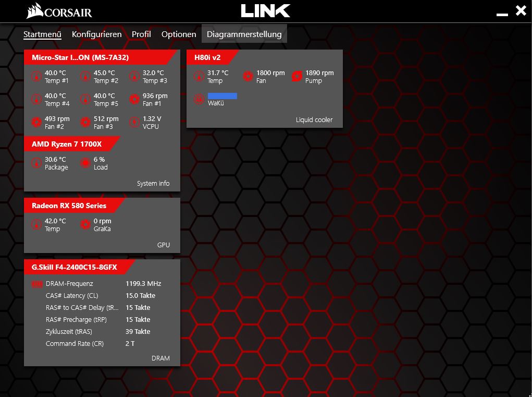Select the Fan #1 fan icon
Screen dimensions: 532x397
pyautogui.click(x=134, y=100)
